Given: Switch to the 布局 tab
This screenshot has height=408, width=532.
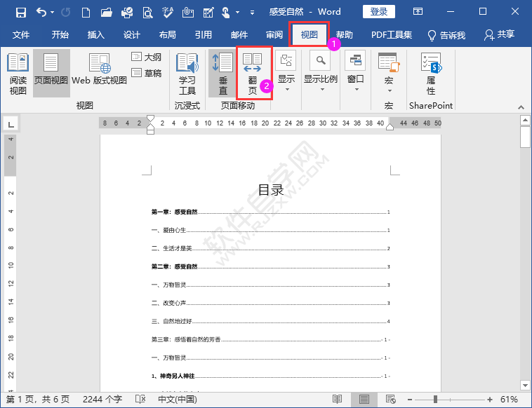Looking at the screenshot, I should [x=168, y=35].
